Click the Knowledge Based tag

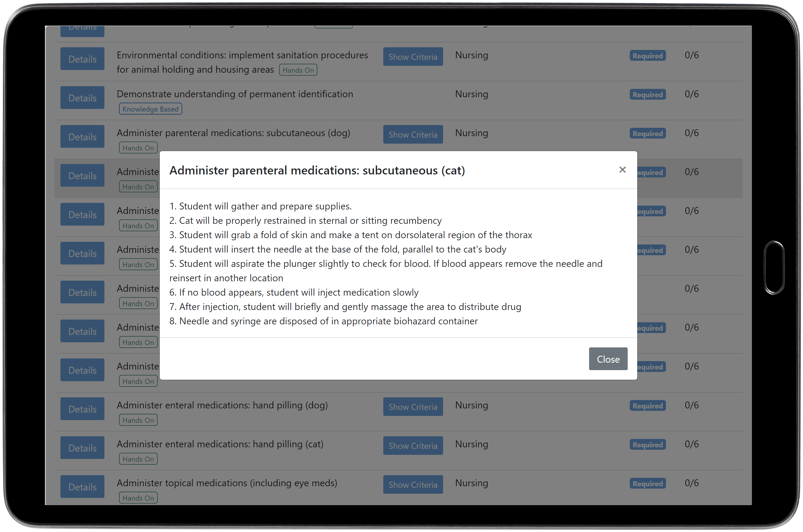[150, 109]
